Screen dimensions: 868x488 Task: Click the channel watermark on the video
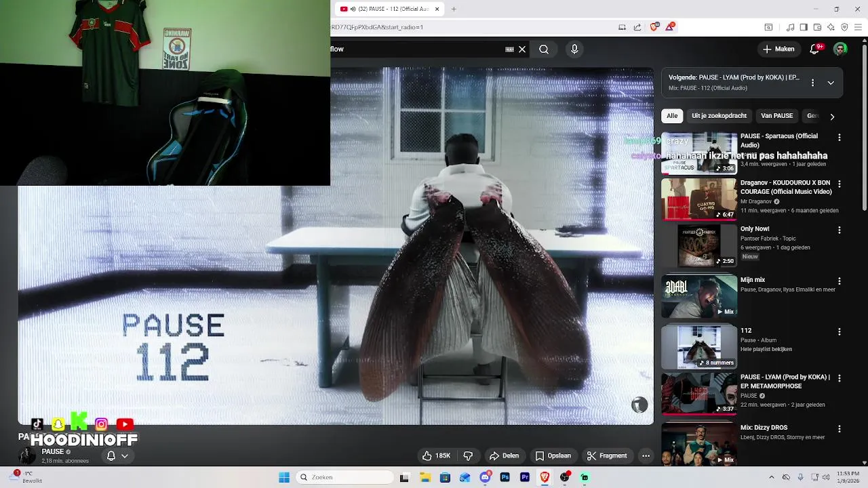[x=639, y=405]
